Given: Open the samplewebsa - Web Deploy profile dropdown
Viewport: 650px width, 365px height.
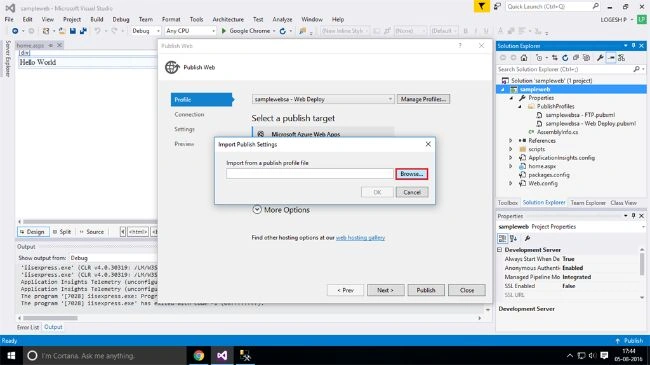Looking at the screenshot, I should tap(323, 99).
